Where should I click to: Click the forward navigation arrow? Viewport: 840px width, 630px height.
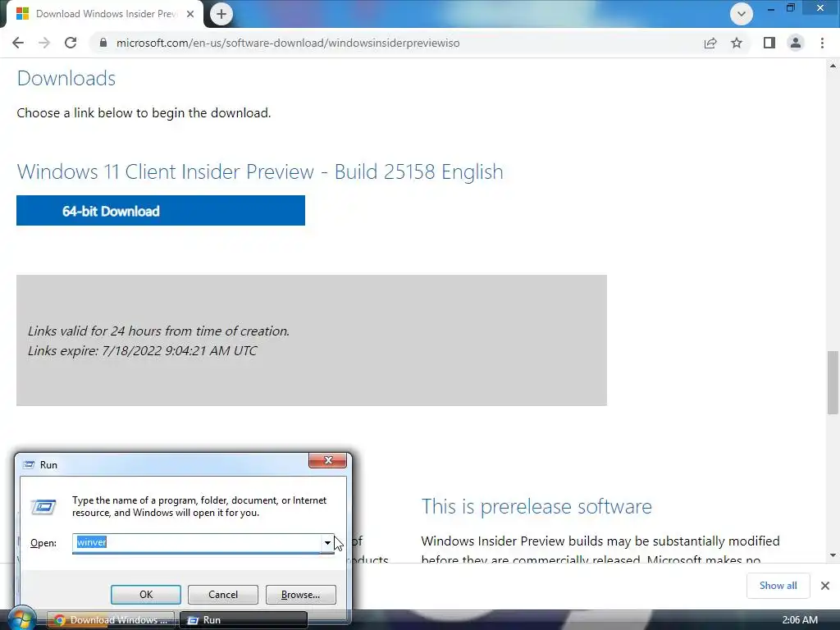click(x=44, y=43)
